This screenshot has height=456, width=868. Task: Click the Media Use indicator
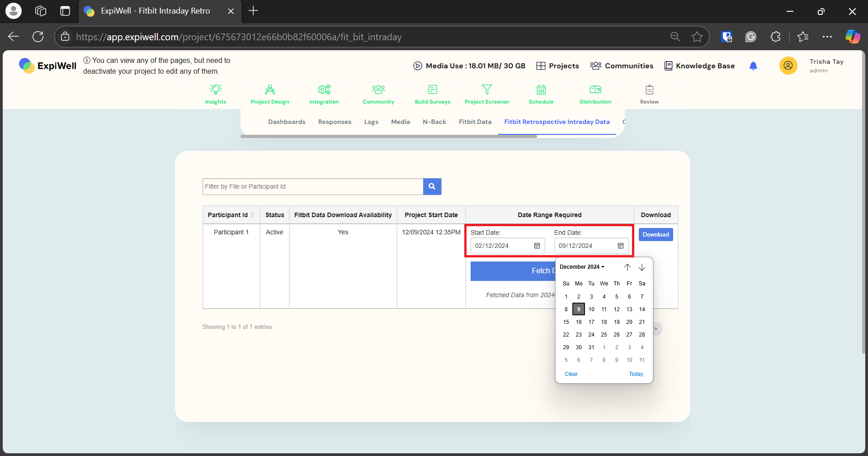(469, 66)
